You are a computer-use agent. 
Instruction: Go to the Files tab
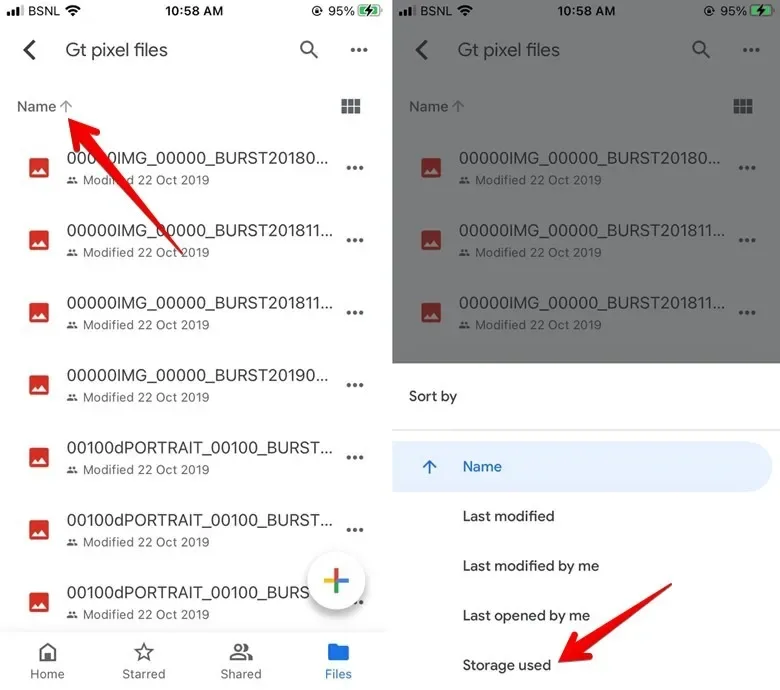pos(338,661)
